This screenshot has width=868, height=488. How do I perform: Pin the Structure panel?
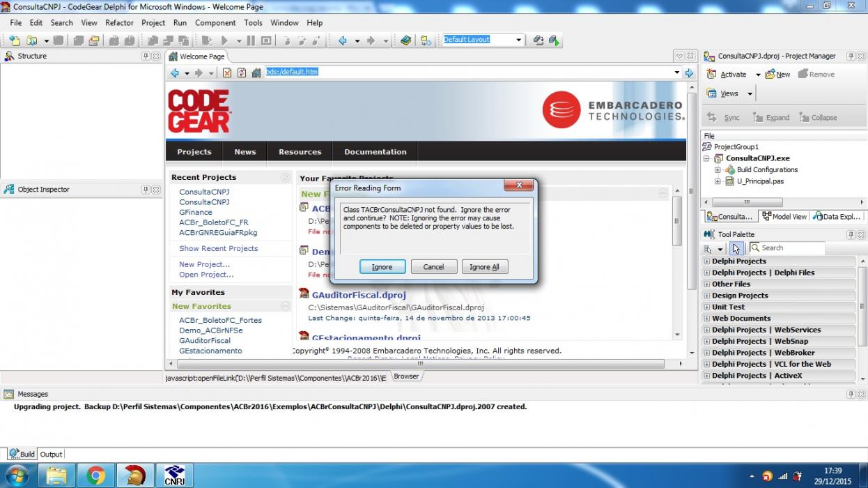[x=146, y=56]
